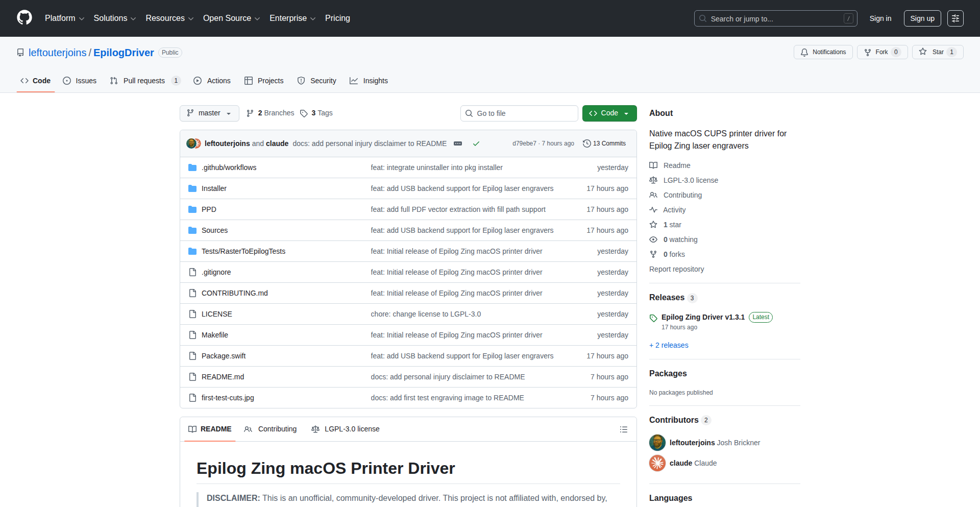The width and height of the screenshot is (980, 507).
Task: Open Insights via the graph icon
Action: (354, 81)
